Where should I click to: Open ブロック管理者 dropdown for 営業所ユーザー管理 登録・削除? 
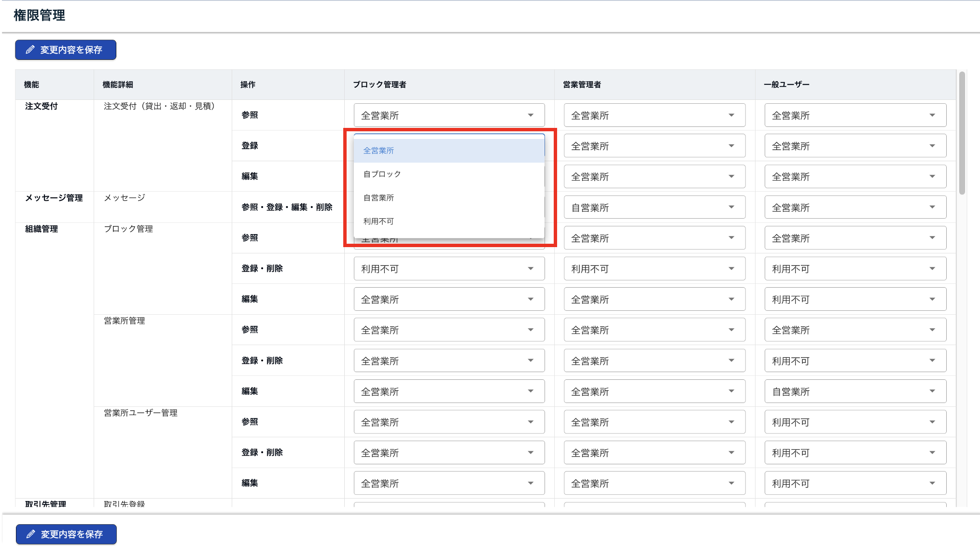click(449, 453)
